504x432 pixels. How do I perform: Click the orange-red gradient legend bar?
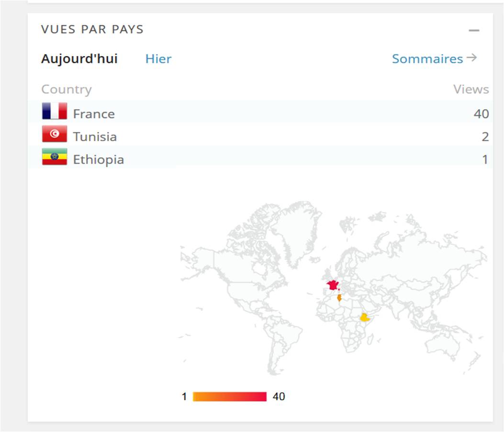click(229, 397)
